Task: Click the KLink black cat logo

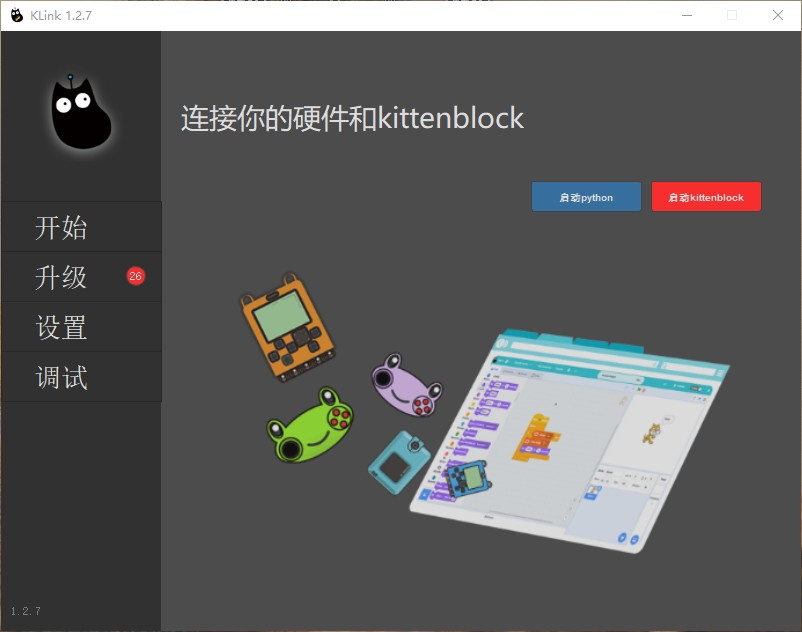Action: pyautogui.click(x=81, y=112)
